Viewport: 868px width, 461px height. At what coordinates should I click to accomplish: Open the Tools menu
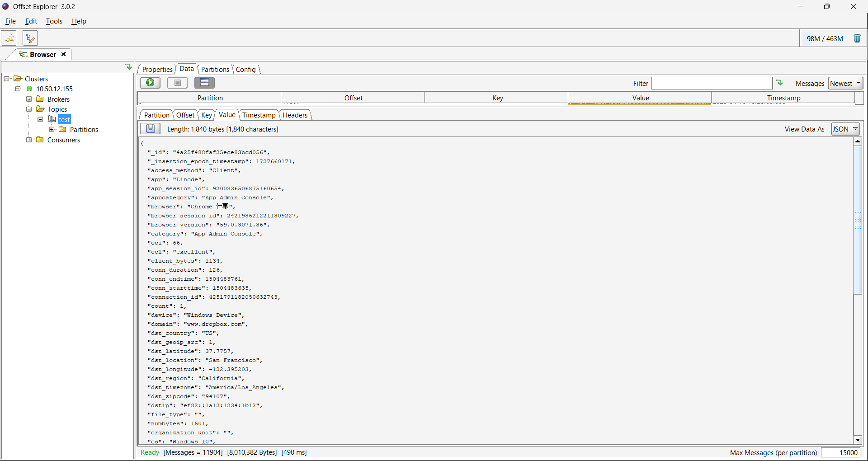coord(54,21)
